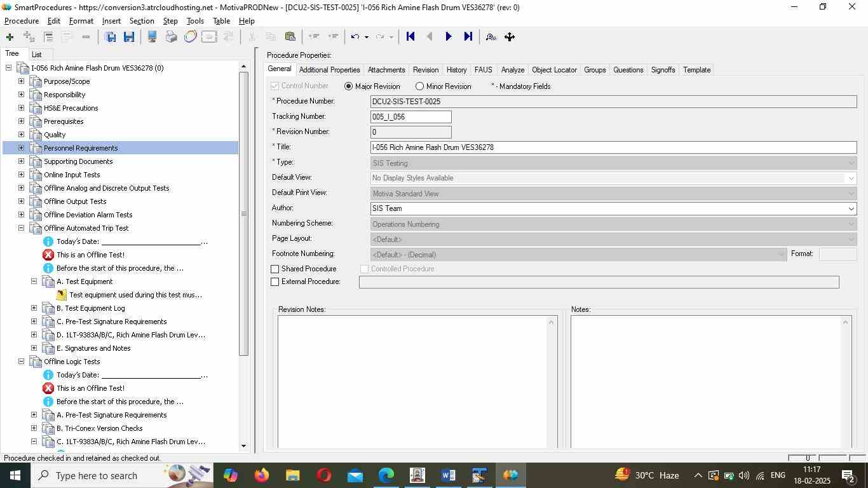Click the print toolbar icon
The image size is (868, 488).
[x=171, y=37]
